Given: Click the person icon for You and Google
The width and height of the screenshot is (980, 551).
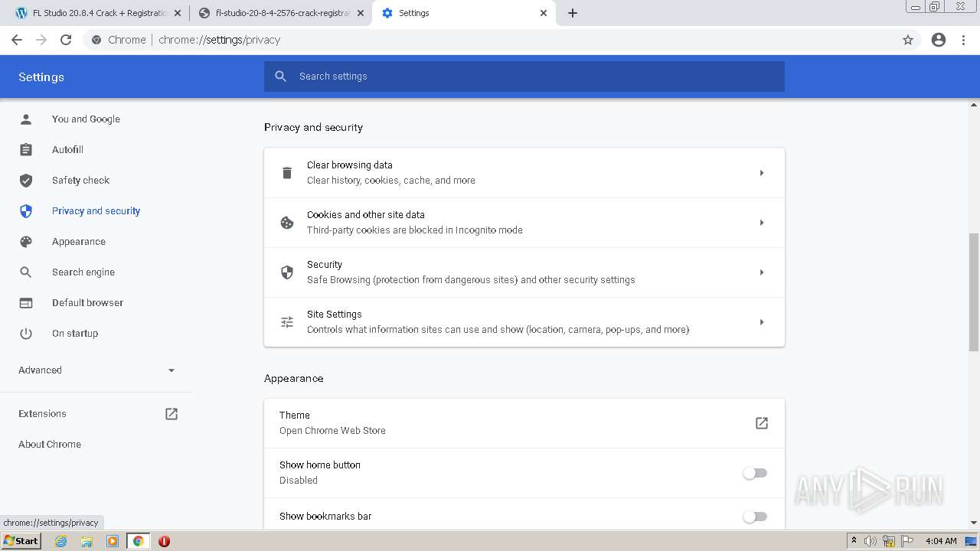Looking at the screenshot, I should (x=26, y=119).
